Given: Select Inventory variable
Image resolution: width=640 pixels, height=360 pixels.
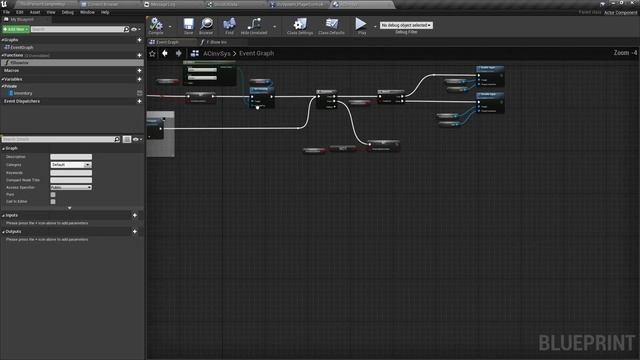Looking at the screenshot, I should [23, 93].
